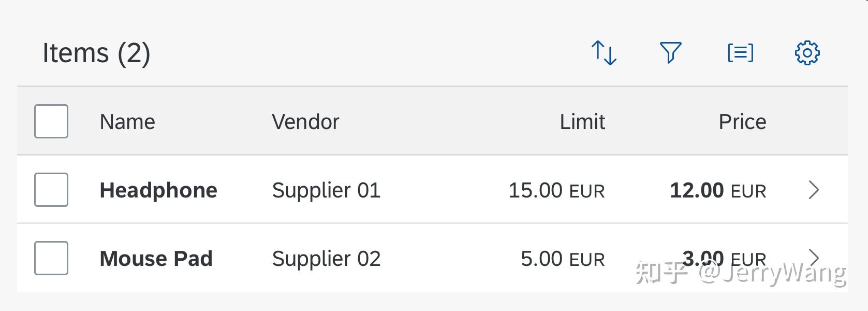Click the 15.00 EUR limit value
868x311 pixels.
tap(556, 190)
